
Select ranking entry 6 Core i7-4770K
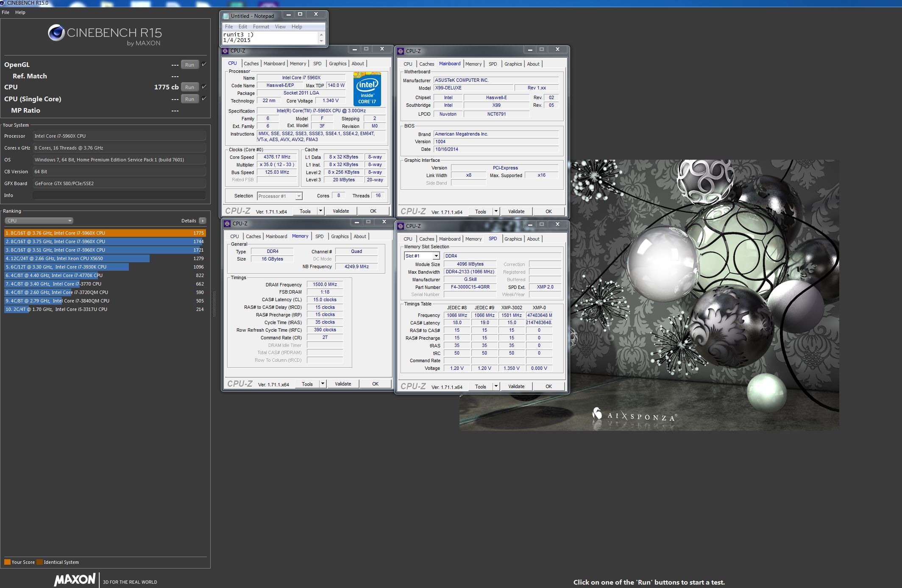105,275
